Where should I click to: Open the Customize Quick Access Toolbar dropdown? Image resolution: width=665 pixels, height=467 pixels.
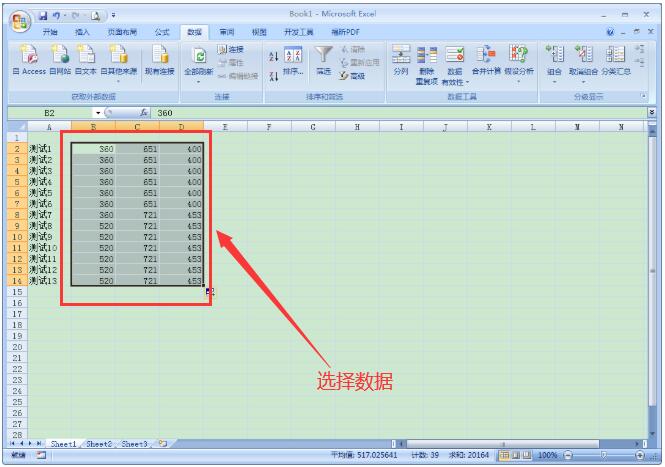[x=114, y=16]
